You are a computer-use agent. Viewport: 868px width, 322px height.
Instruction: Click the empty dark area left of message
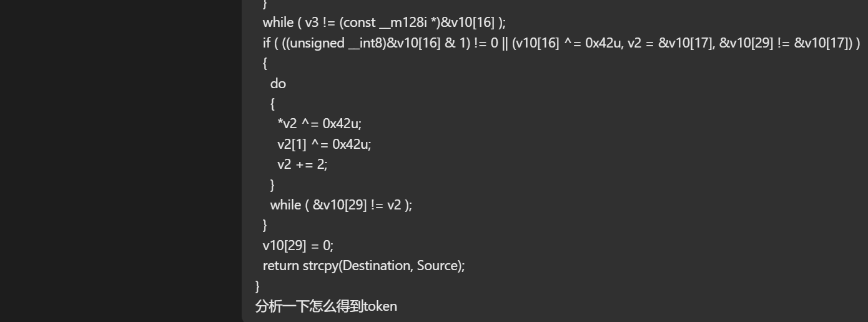119,163
